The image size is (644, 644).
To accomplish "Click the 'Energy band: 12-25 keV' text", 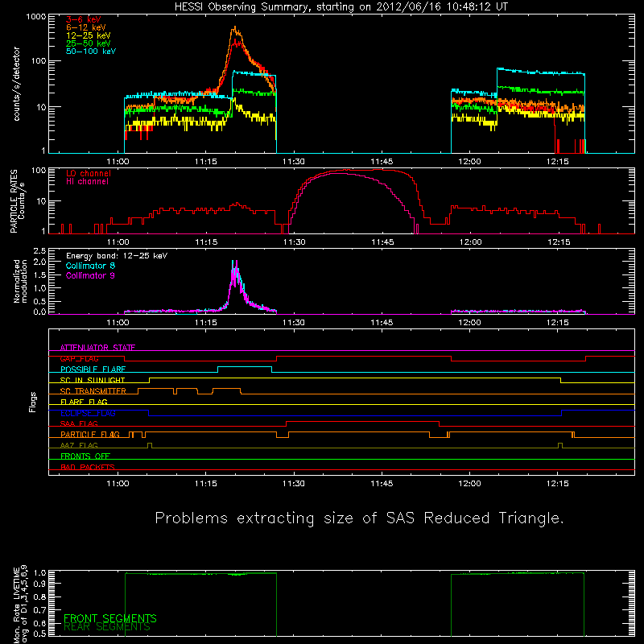I will click(117, 256).
